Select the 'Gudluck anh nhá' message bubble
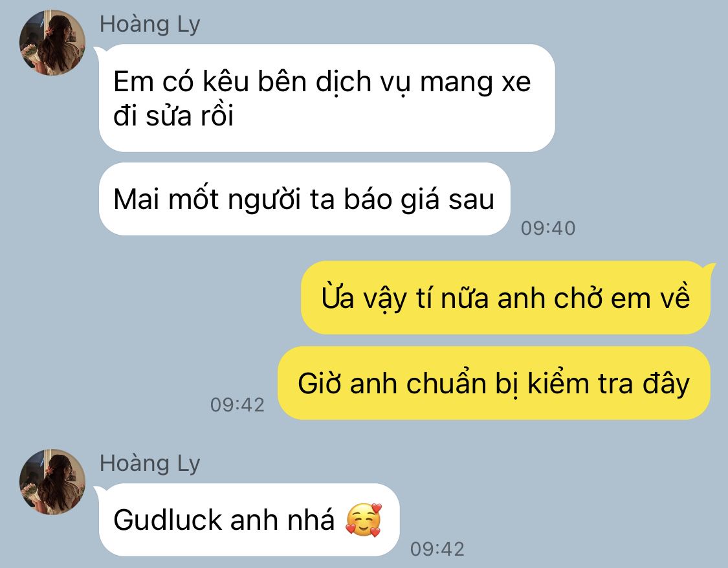 point(249,519)
